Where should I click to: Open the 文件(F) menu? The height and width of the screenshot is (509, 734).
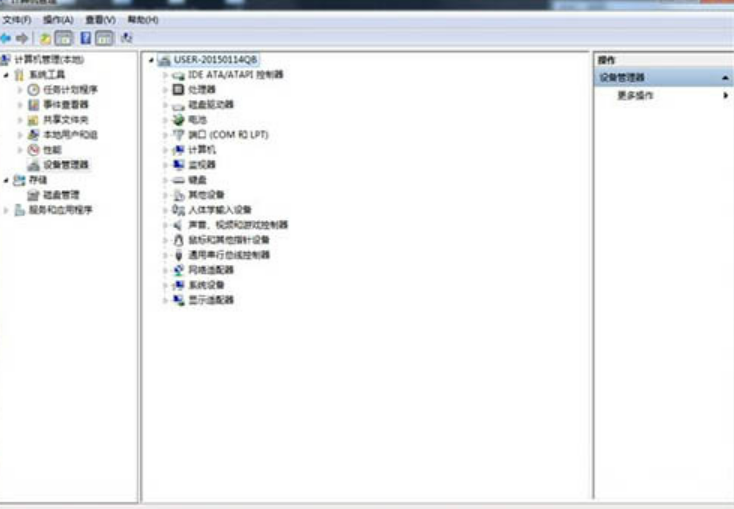click(x=17, y=20)
